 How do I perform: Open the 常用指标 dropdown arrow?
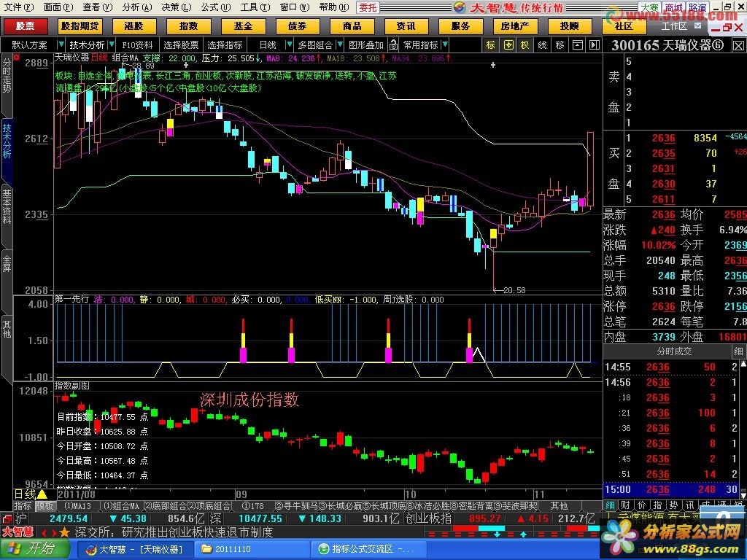[x=445, y=44]
